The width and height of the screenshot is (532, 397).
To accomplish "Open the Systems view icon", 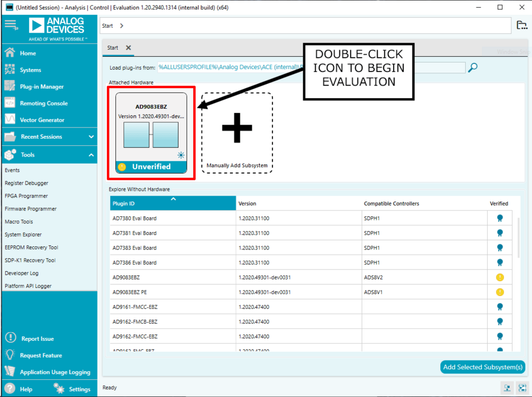I will (x=10, y=70).
